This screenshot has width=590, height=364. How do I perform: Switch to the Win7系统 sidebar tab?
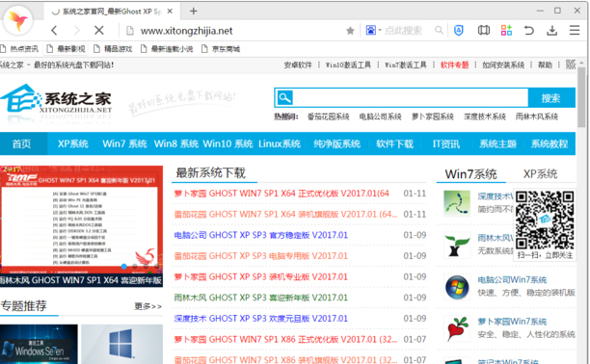(471, 174)
